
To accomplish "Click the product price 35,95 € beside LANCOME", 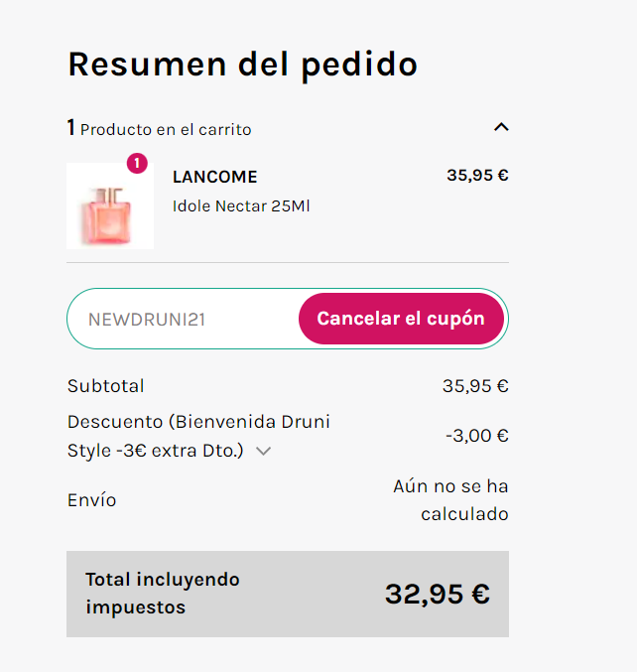I will click(x=477, y=175).
